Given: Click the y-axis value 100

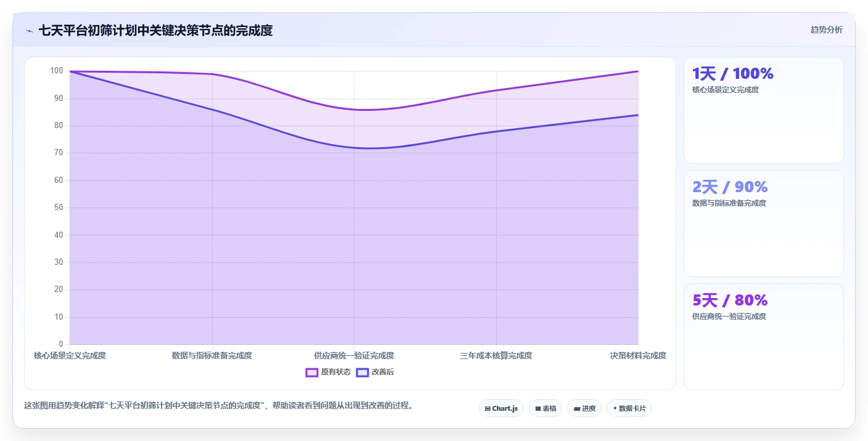Looking at the screenshot, I should tap(57, 71).
